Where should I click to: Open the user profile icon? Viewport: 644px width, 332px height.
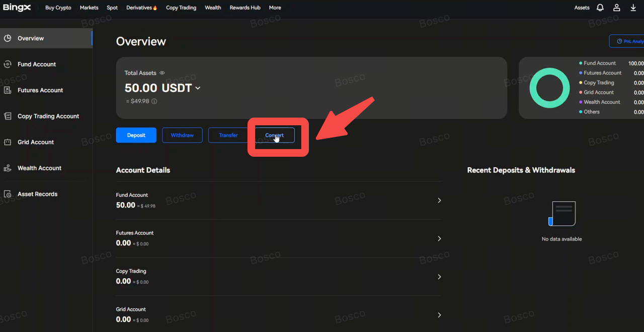(x=616, y=8)
